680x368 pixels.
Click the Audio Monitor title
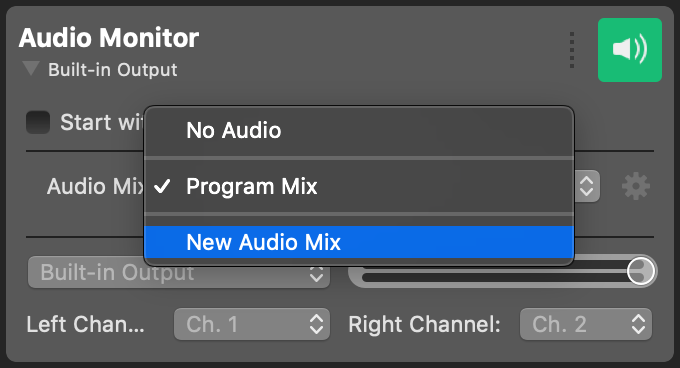click(x=109, y=38)
